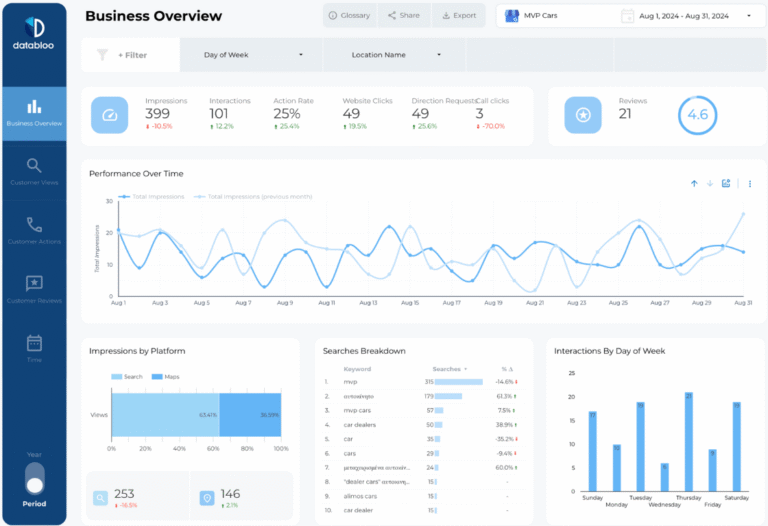Viewport: 768px width, 526px height.
Task: Click the phone Customer Actions icon
Action: [x=34, y=225]
